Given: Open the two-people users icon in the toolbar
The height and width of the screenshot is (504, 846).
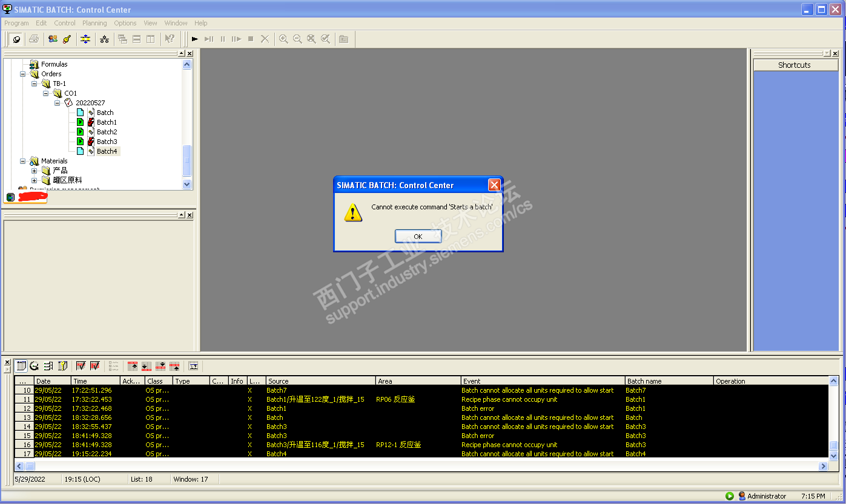Looking at the screenshot, I should tap(53, 39).
